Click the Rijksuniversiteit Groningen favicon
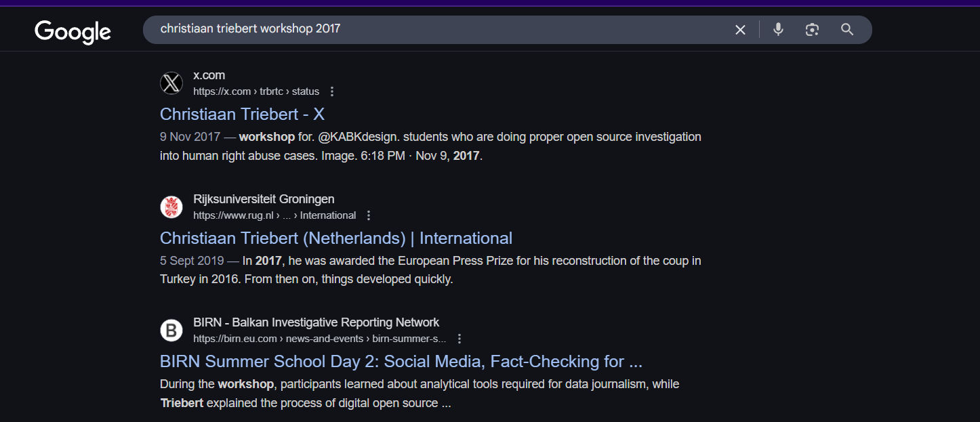This screenshot has height=422, width=980. pos(171,207)
